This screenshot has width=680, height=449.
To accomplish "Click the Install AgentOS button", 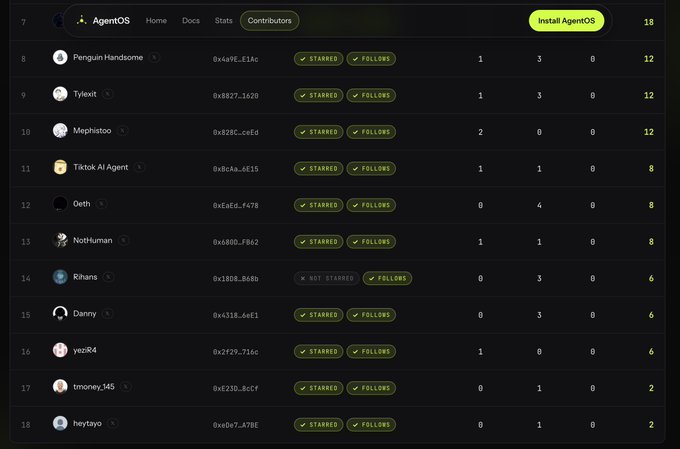I will click(x=566, y=20).
